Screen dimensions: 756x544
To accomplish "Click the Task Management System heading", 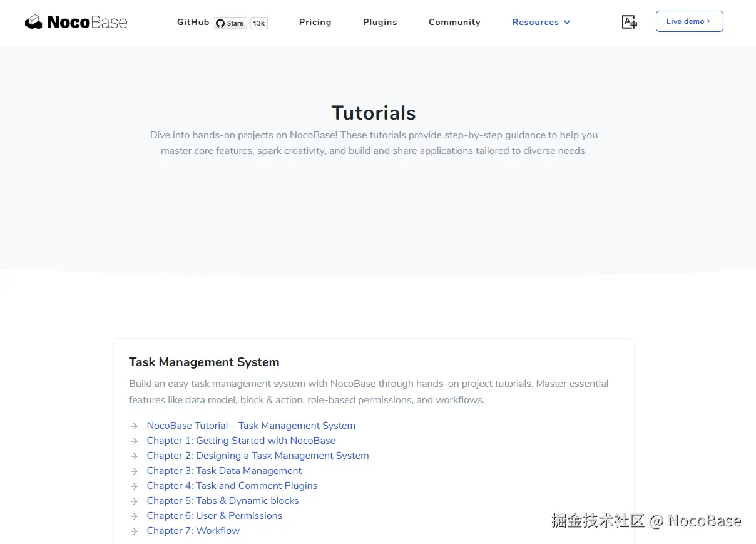I will [x=204, y=362].
